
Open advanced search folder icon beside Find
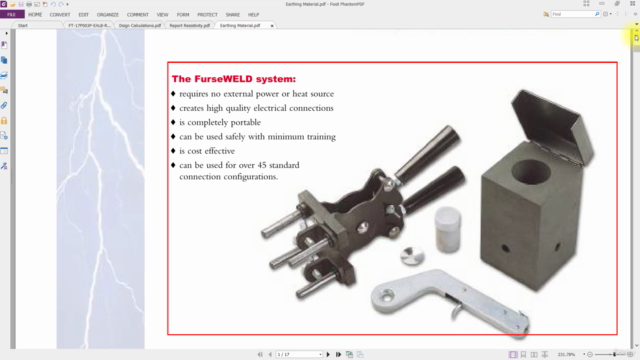click(546, 14)
